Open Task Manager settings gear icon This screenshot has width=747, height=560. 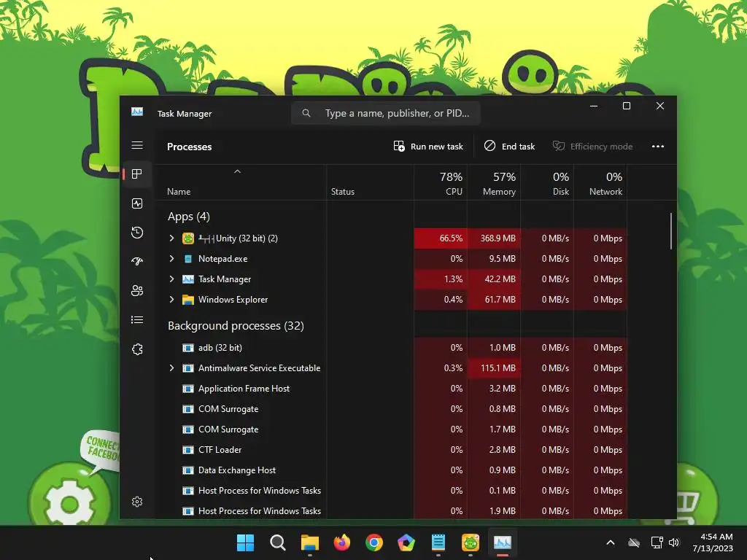pyautogui.click(x=137, y=502)
